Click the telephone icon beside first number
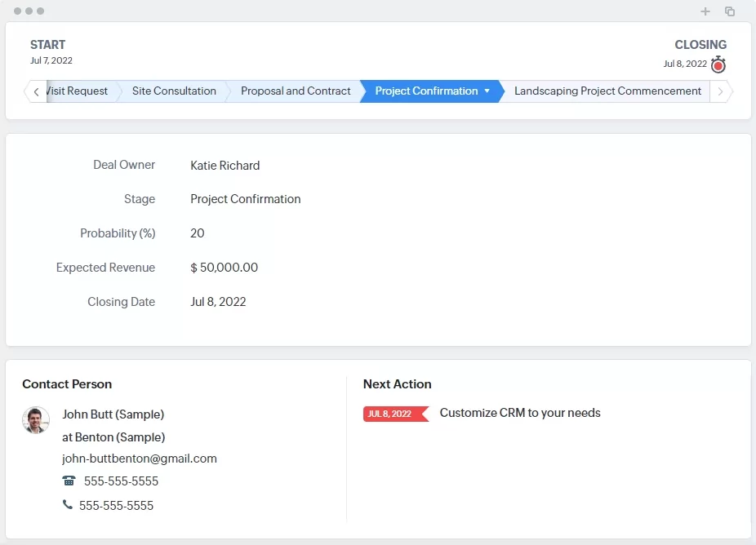Image resolution: width=756 pixels, height=545 pixels. [x=69, y=481]
